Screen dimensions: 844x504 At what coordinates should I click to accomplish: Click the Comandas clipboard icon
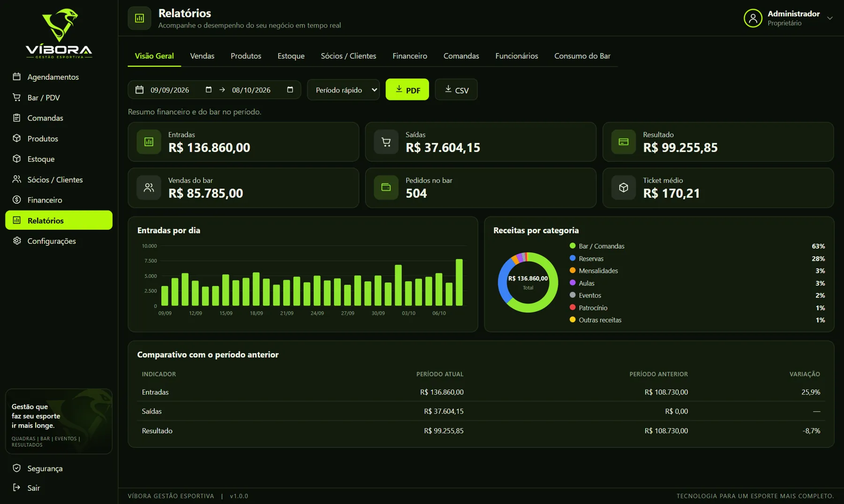click(17, 118)
